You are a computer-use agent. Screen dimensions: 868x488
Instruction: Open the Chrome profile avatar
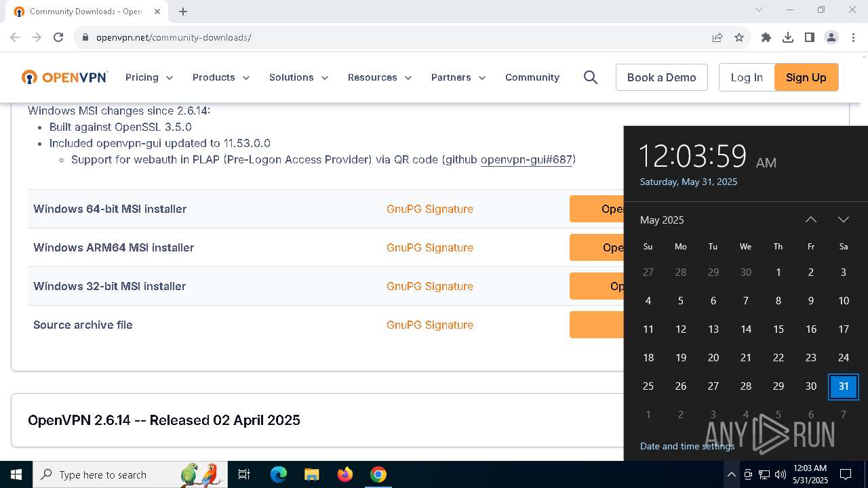[831, 37]
